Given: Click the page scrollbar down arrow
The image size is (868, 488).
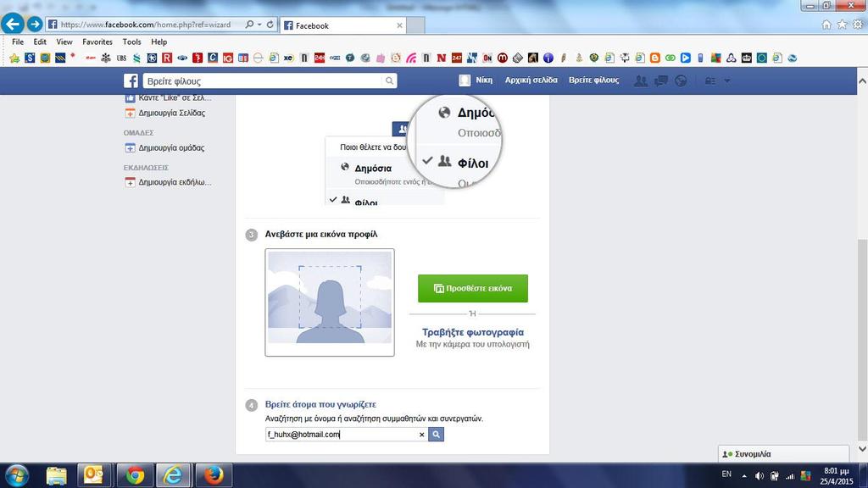Looking at the screenshot, I should coord(862,449).
